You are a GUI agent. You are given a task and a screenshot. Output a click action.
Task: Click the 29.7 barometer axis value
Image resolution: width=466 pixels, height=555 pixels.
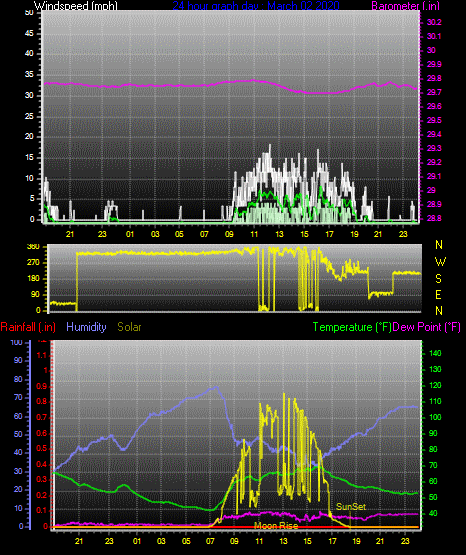pos(434,92)
